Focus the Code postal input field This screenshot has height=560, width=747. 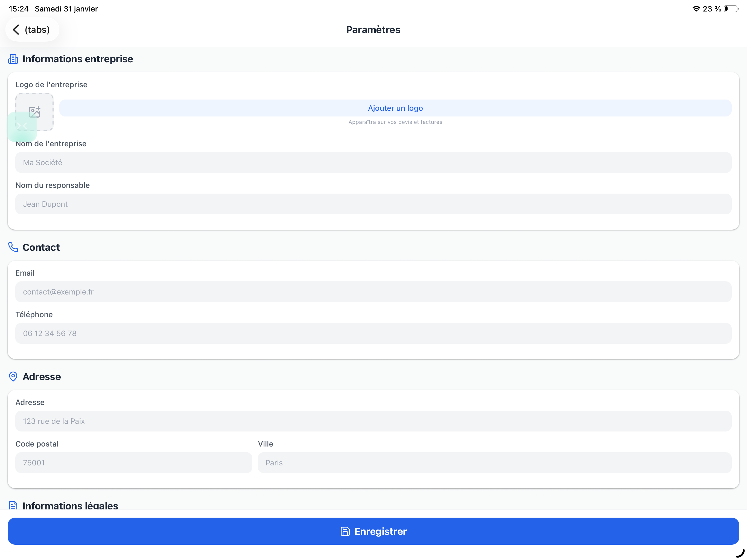[x=134, y=463]
